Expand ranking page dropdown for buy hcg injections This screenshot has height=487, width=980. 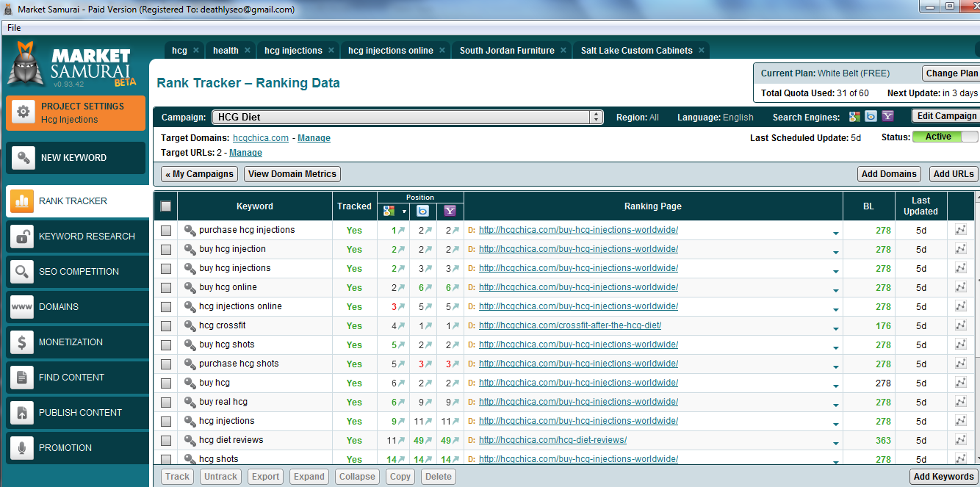click(x=836, y=272)
